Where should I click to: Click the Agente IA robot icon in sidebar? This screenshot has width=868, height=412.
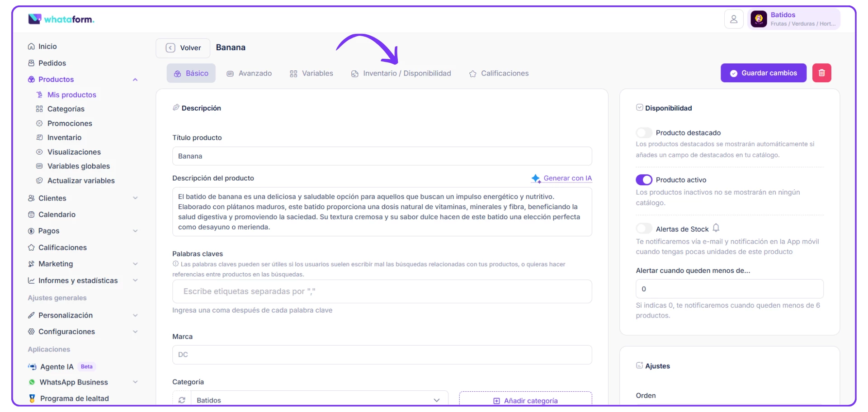point(32,367)
